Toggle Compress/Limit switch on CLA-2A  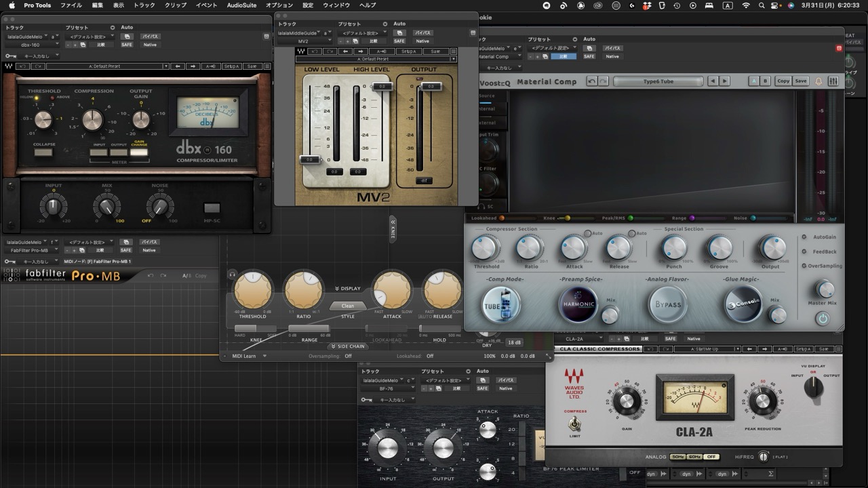pyautogui.click(x=575, y=424)
